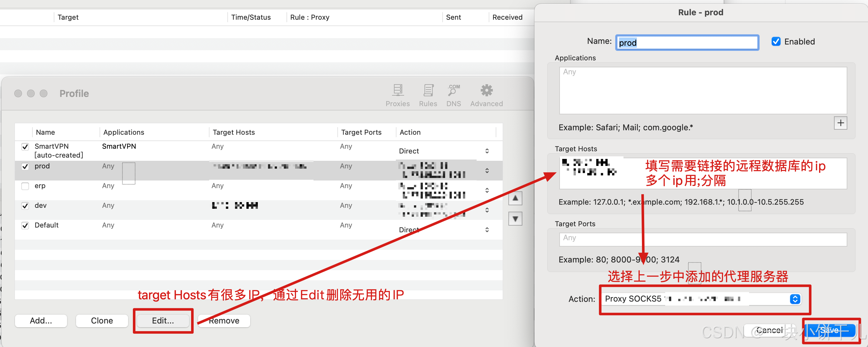The width and height of the screenshot is (868, 347).
Task: Open SmartVPN row Direct action dropdown
Action: [486, 151]
